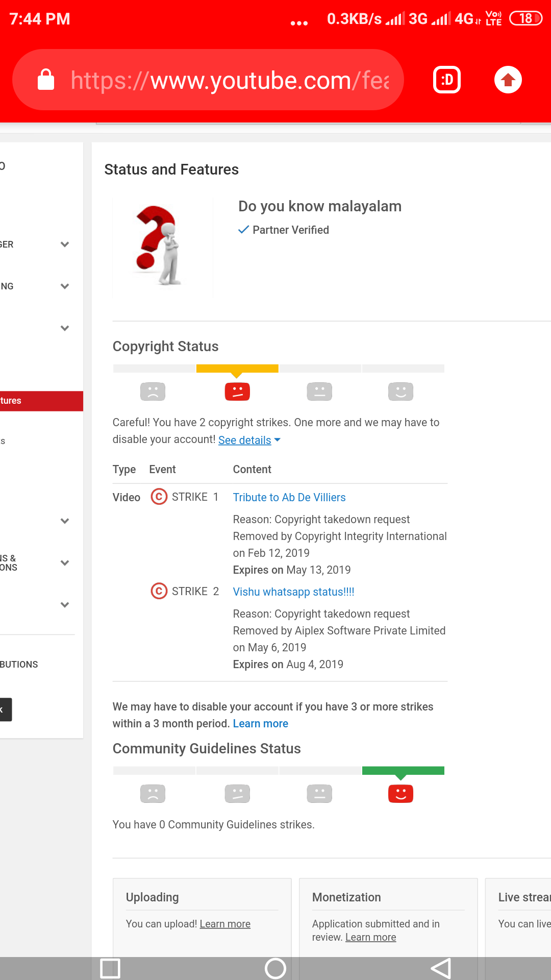Click the neutral face copyright status icon
Viewport: 551px width, 980px height.
click(319, 391)
